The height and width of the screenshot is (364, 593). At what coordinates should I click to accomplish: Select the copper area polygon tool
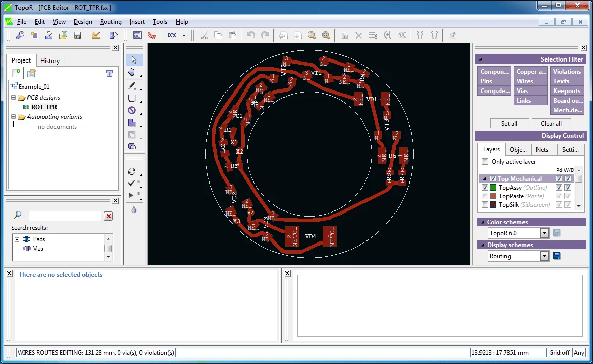tap(132, 123)
